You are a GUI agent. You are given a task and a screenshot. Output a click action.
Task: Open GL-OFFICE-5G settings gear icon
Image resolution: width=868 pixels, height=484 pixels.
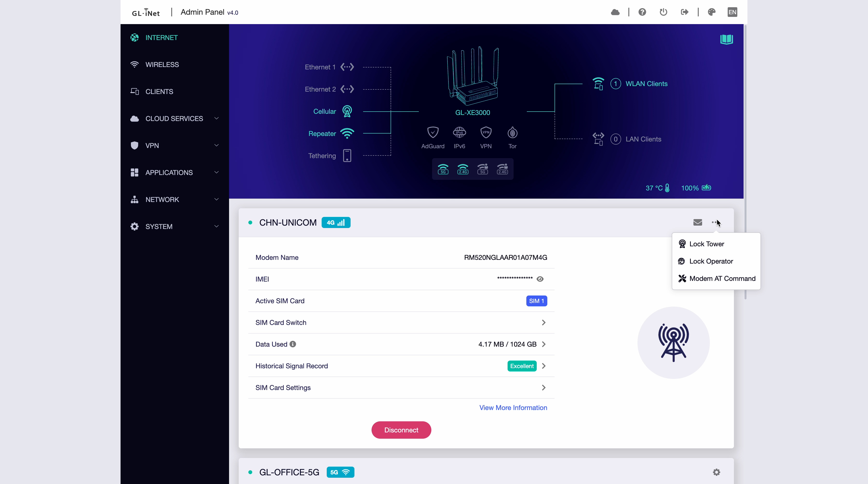tap(716, 472)
